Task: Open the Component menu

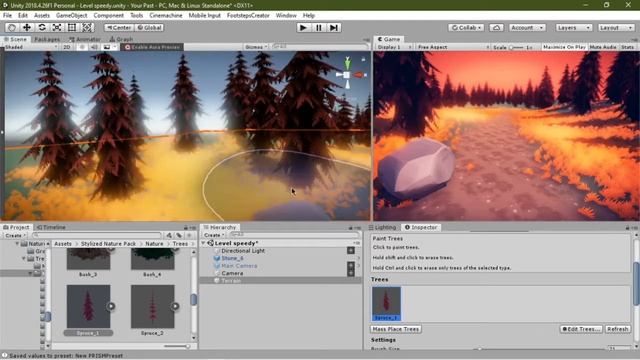Action: pos(109,16)
